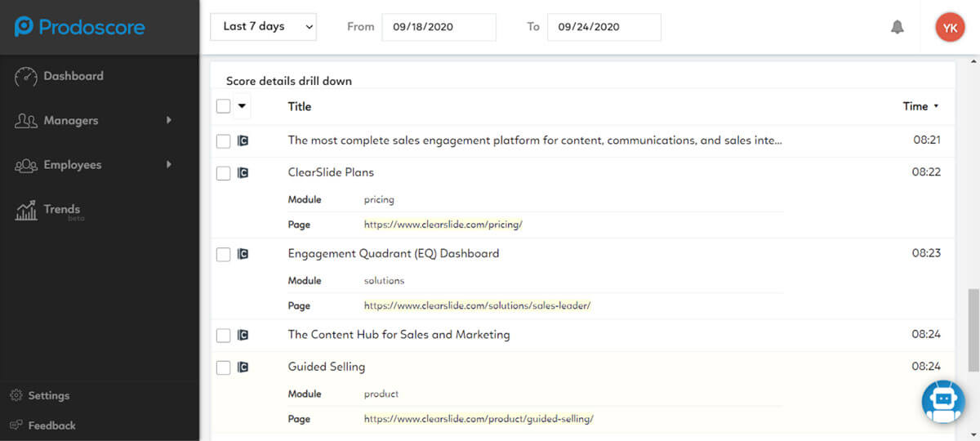Click The Content Hub for Sales and Marketing
The image size is (980, 441).
click(x=399, y=335)
